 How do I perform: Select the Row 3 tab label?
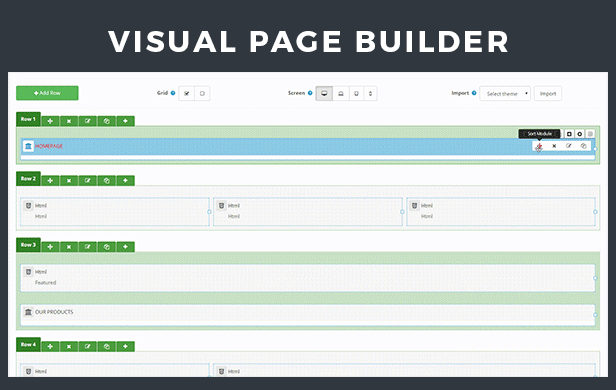[x=28, y=245]
